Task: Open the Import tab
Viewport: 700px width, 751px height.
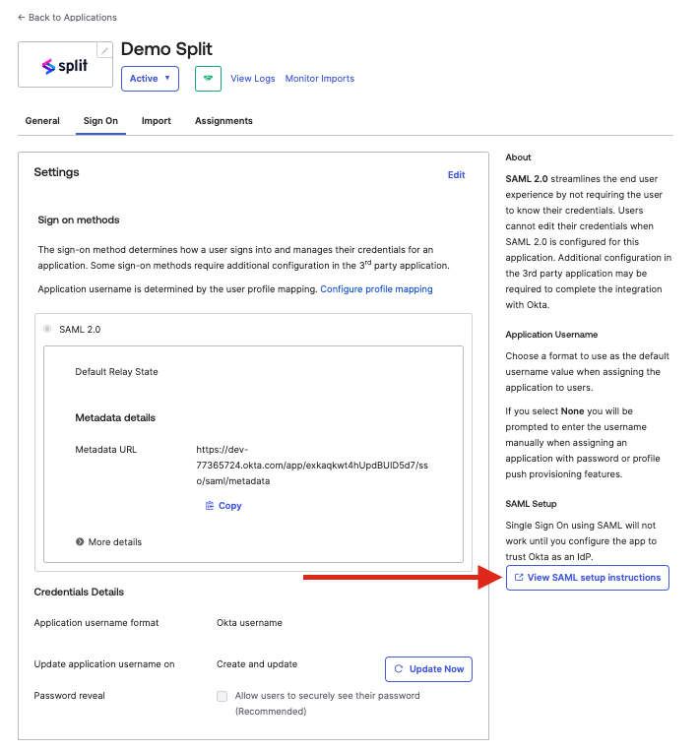Action: click(156, 121)
